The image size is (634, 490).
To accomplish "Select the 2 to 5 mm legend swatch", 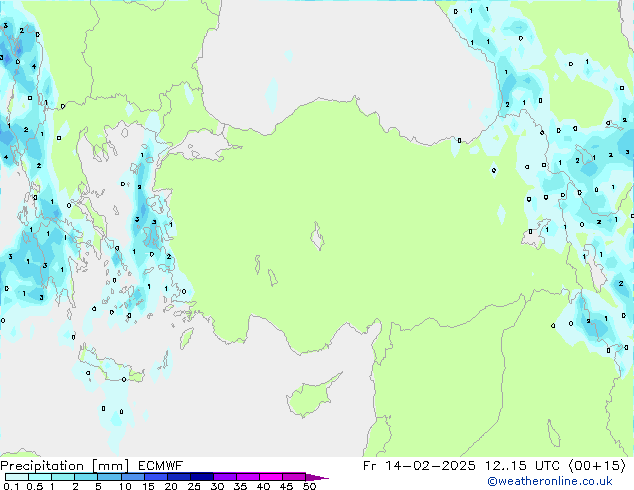I will tap(86, 477).
